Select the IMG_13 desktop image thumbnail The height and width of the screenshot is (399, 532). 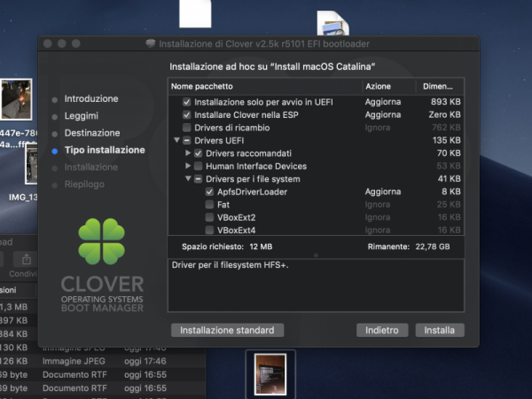pyautogui.click(x=31, y=164)
